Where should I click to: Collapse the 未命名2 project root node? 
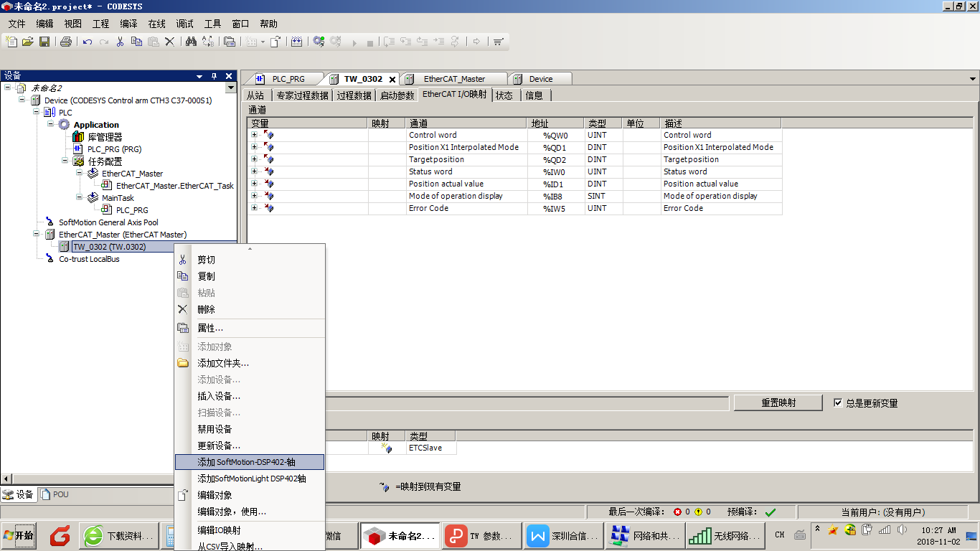pyautogui.click(x=8, y=88)
